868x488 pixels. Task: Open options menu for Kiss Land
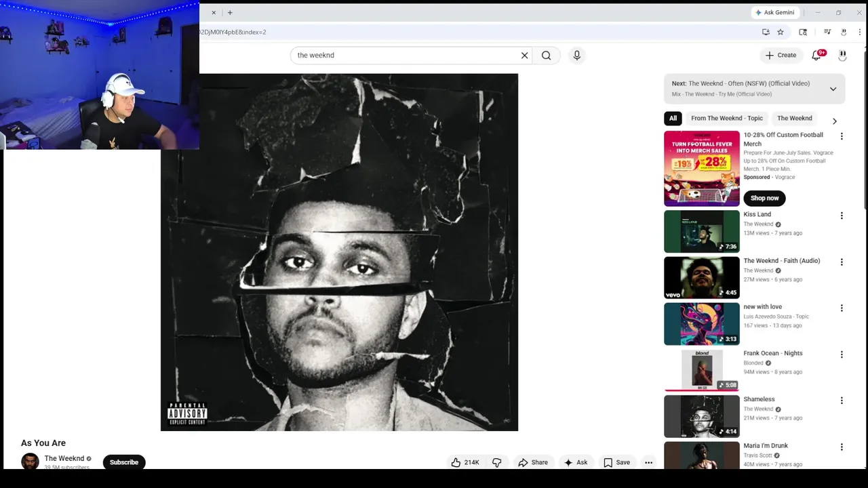842,216
